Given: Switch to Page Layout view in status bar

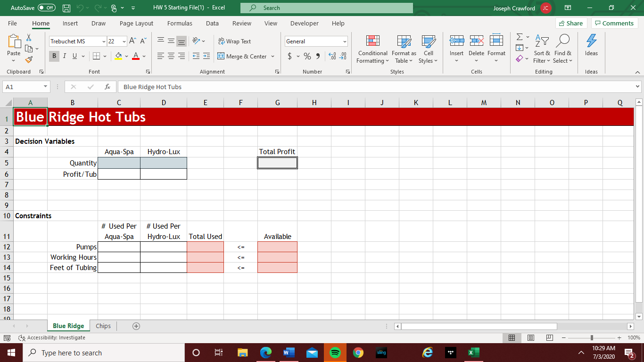Looking at the screenshot, I should [530, 337].
